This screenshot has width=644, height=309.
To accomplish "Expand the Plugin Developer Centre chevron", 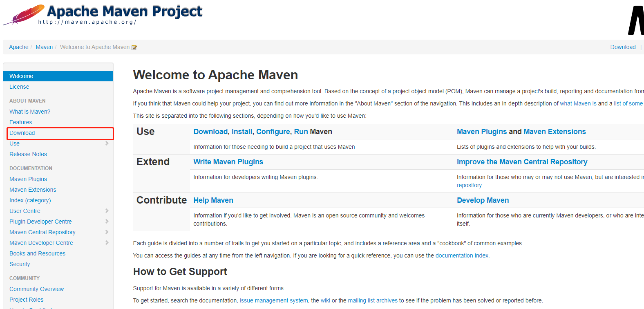I will pyautogui.click(x=107, y=222).
